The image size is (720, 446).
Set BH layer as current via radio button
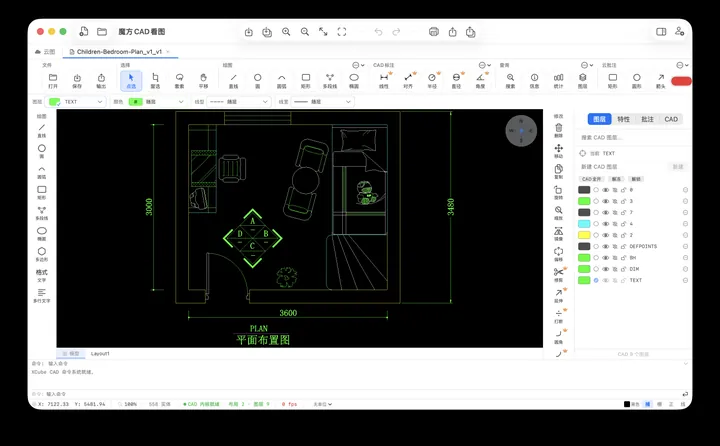click(596, 258)
